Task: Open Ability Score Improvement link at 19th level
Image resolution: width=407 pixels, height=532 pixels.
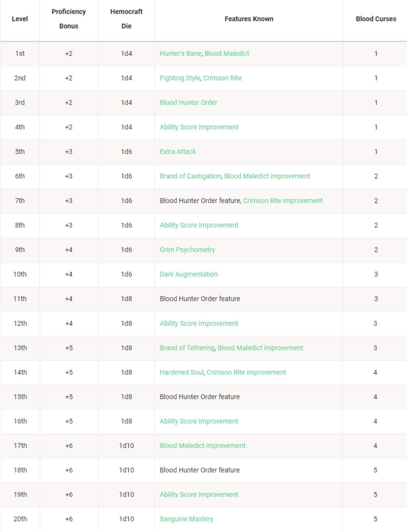Action: (199, 494)
